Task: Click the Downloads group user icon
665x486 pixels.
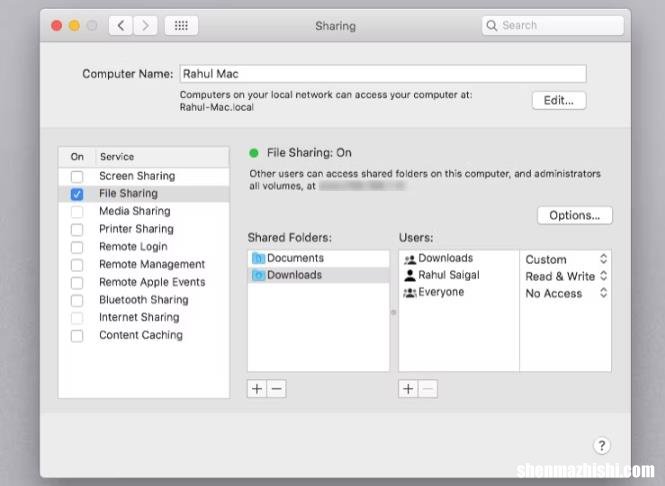Action: pyautogui.click(x=410, y=259)
